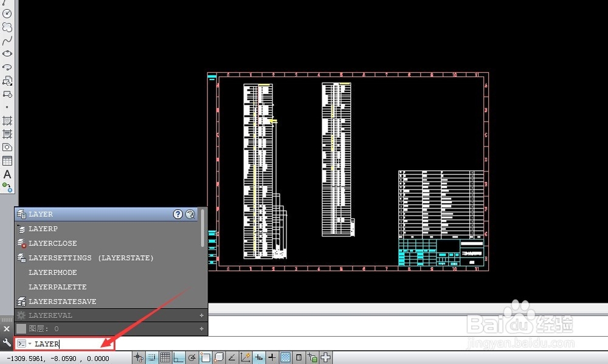The height and width of the screenshot is (364, 608).
Task: Choose LAYERPALETTE from the suggestion list
Action: 106,287
